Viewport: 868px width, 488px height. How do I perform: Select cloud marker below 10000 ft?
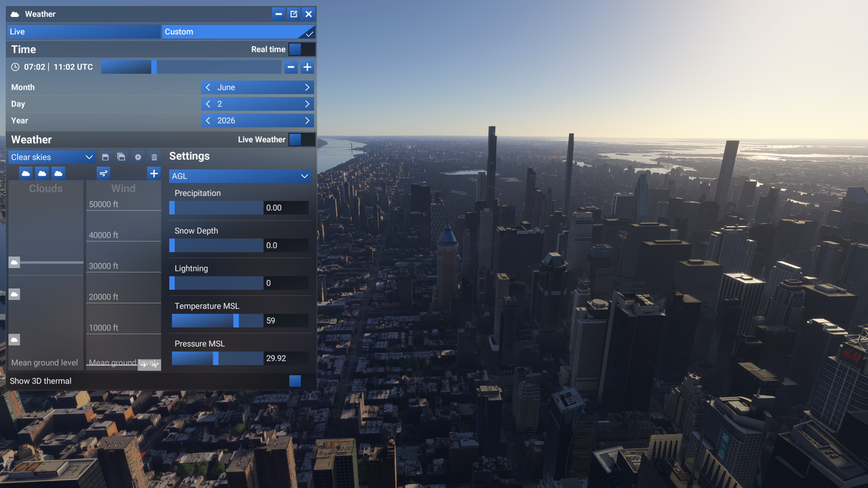pos(14,340)
